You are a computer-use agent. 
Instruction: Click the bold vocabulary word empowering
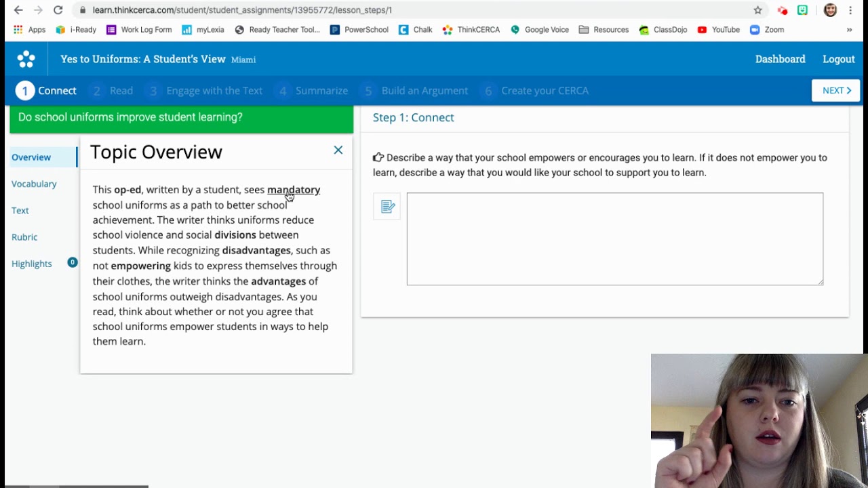coord(140,266)
